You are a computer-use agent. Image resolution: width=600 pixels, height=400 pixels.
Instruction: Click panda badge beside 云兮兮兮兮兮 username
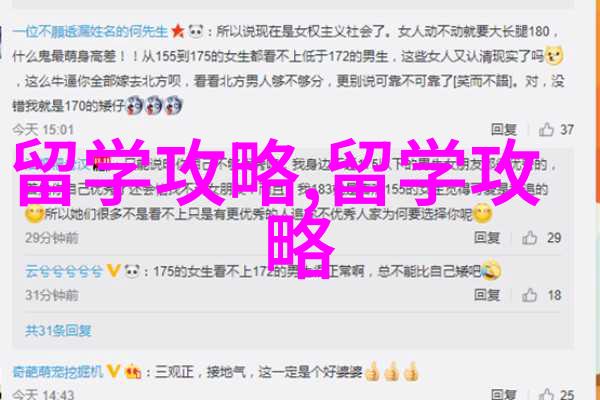coord(133,271)
